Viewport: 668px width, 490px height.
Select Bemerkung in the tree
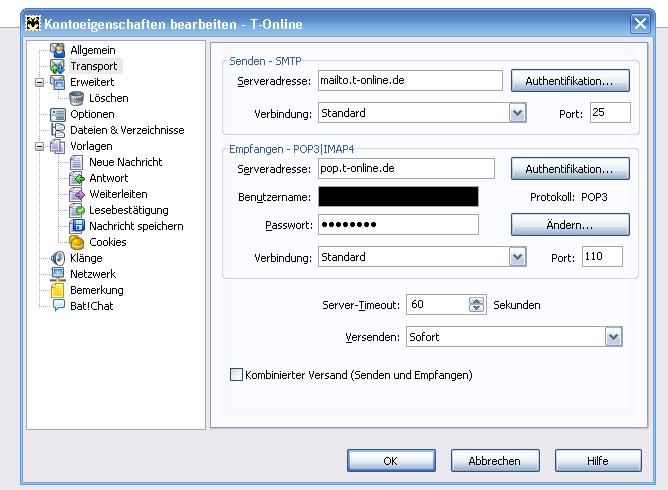(x=97, y=290)
